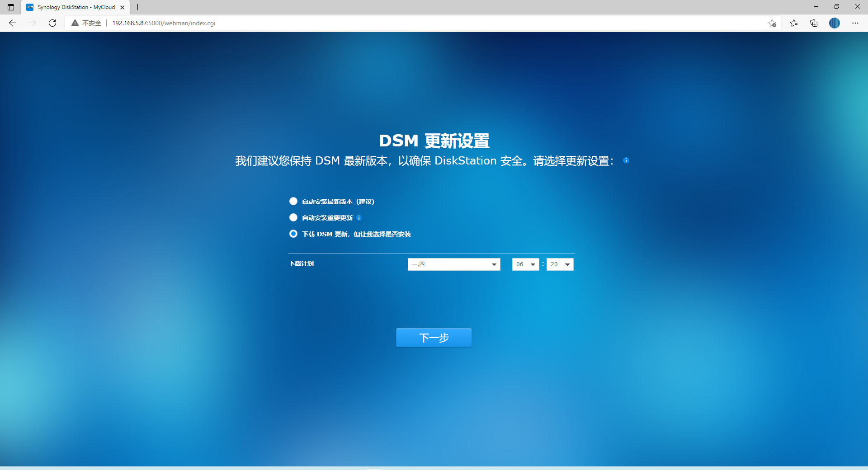Open the hour dropdown showing 06
Screen dimensions: 868x470
click(x=525, y=264)
